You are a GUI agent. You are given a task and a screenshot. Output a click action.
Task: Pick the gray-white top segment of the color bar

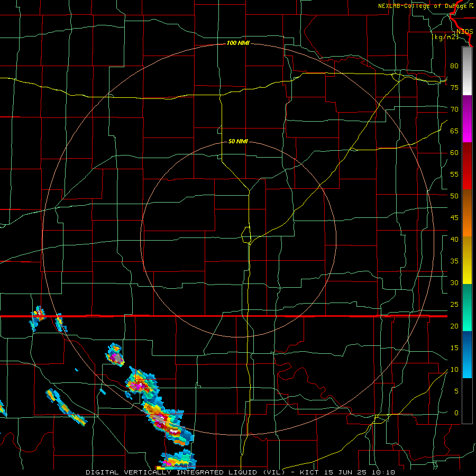point(467,71)
